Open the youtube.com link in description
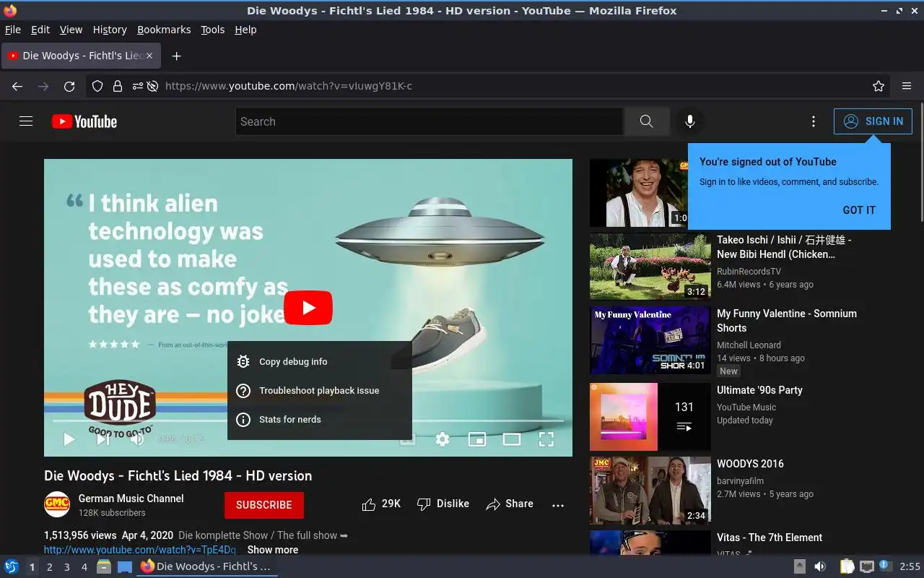The image size is (924, 578). click(x=141, y=550)
